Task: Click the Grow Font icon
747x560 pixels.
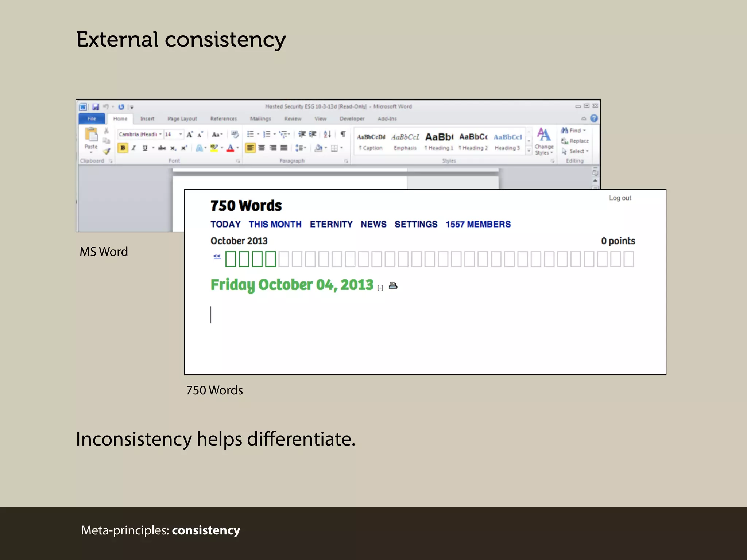Action: click(190, 135)
